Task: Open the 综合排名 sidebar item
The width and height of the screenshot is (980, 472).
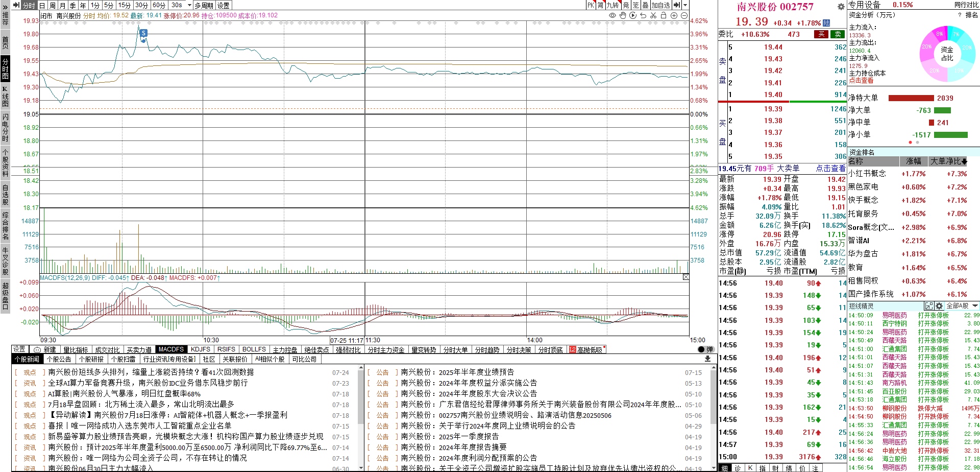Action: [5, 225]
